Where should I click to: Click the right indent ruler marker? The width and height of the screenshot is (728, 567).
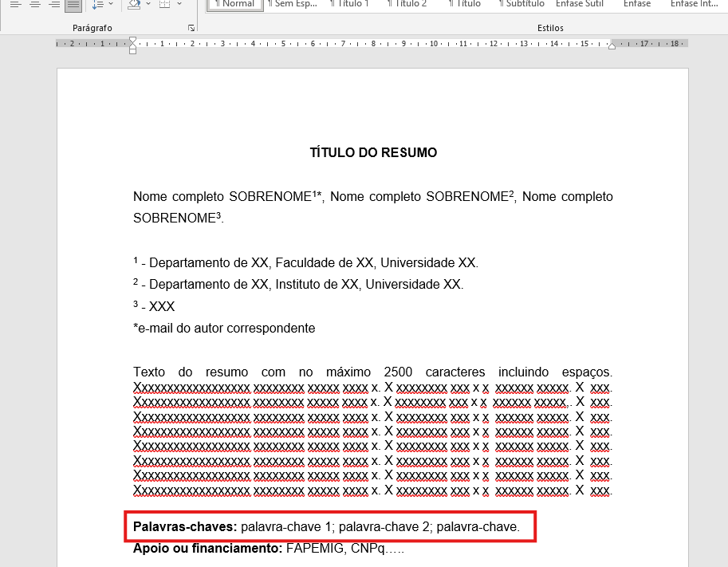612,46
